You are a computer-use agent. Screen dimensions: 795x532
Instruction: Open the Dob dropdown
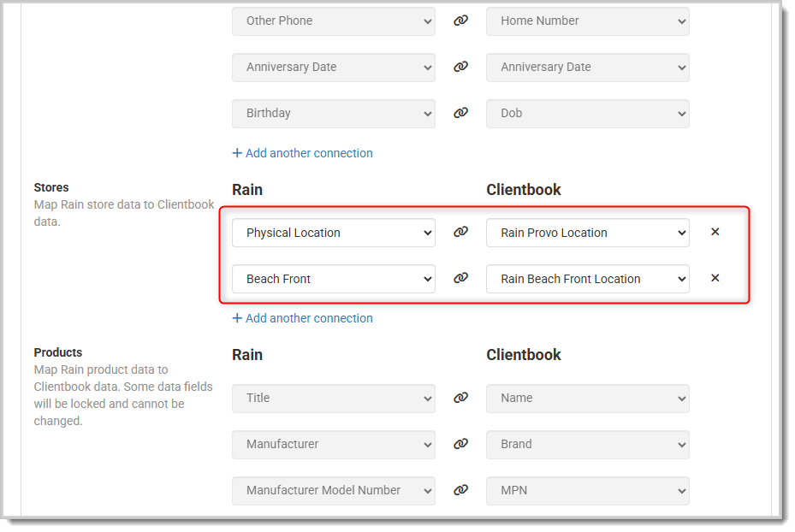click(x=587, y=113)
